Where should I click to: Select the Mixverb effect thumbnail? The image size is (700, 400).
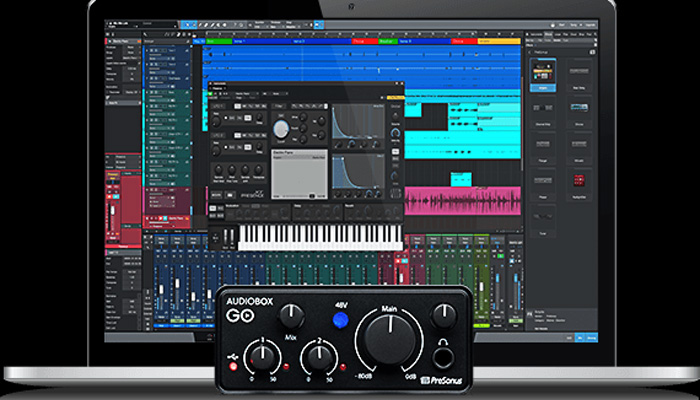point(579,148)
